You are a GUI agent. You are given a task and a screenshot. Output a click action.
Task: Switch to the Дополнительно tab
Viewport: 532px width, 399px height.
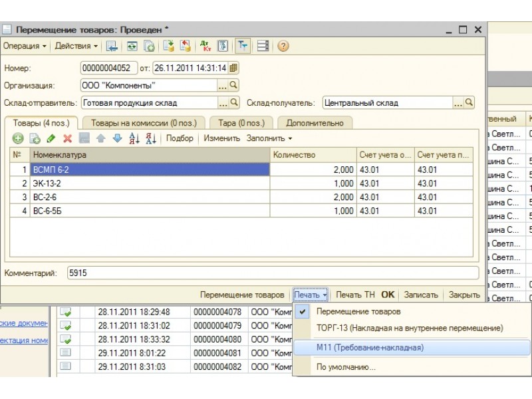(315, 123)
